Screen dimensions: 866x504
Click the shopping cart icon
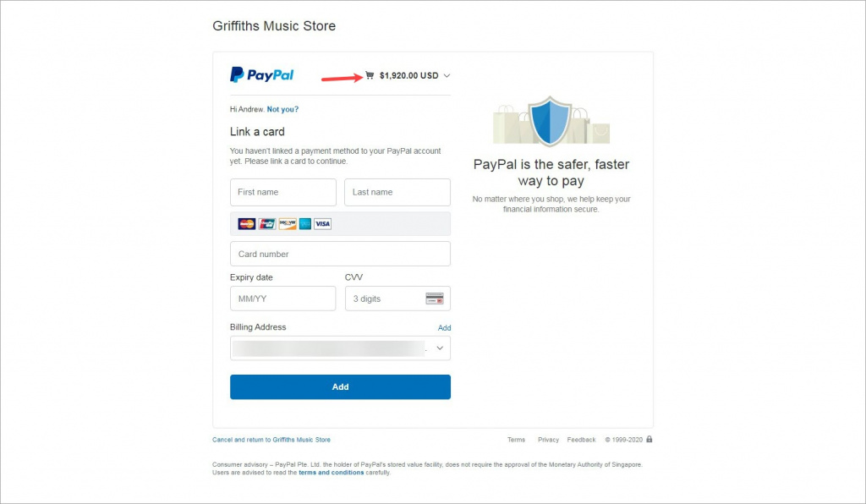370,75
